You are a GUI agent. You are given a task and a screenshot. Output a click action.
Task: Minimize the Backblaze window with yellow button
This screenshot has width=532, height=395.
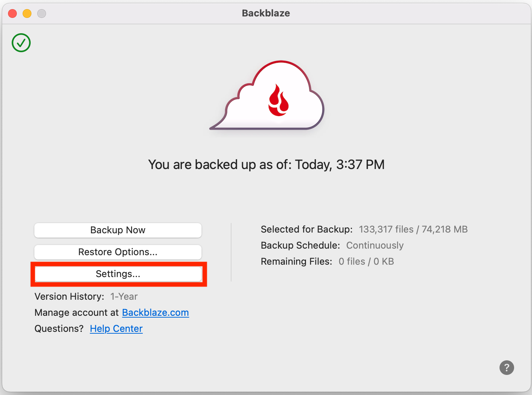27,14
